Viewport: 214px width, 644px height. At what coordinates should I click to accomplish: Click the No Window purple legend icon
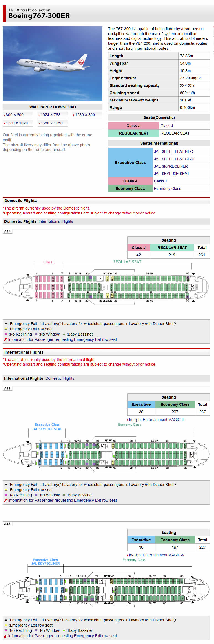coord(36,334)
